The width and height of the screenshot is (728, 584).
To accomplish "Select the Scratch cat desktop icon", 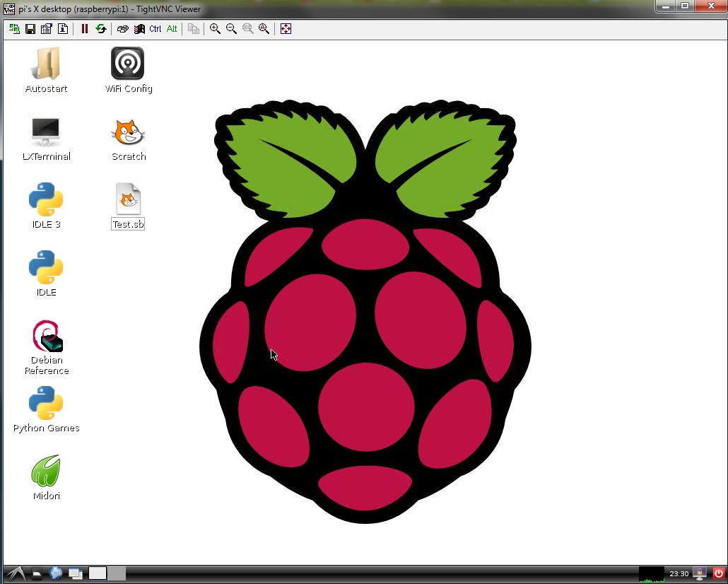I will pos(128,132).
